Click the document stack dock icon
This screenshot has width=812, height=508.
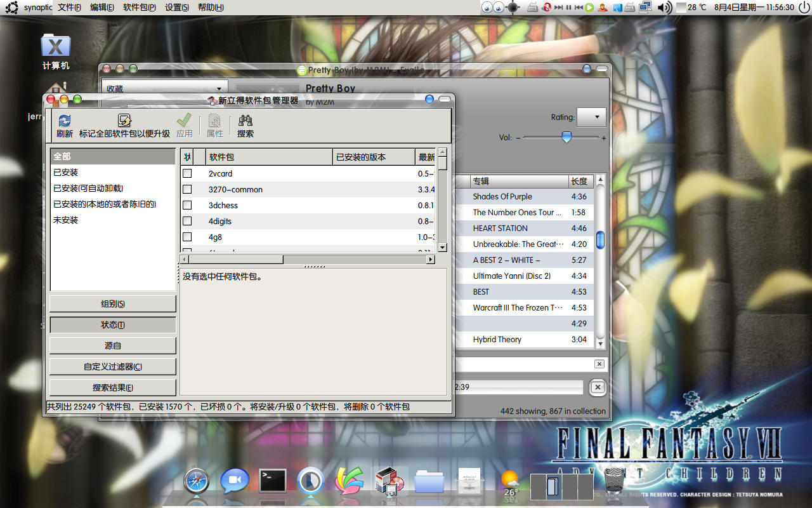pos(469,481)
